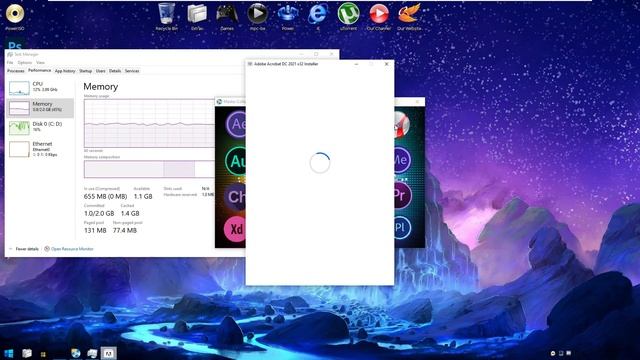This screenshot has width=640, height=360.
Task: Select Ethernet in the performance sidebar
Action: 40,149
